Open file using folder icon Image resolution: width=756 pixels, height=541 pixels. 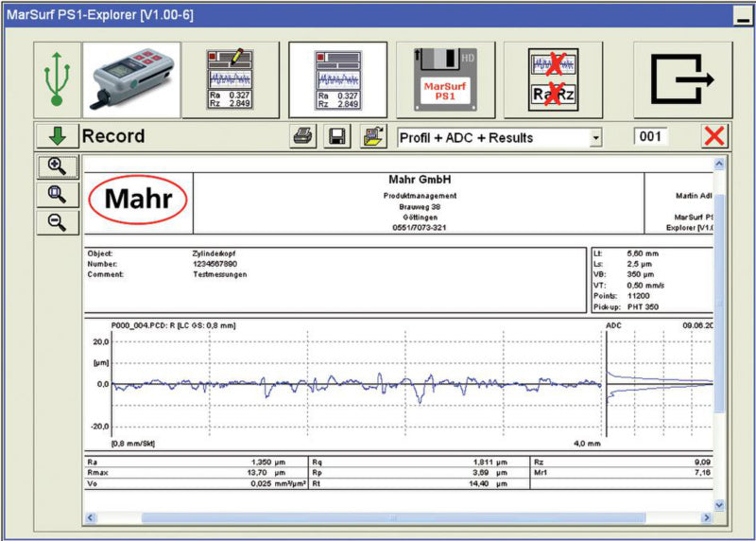pos(370,137)
